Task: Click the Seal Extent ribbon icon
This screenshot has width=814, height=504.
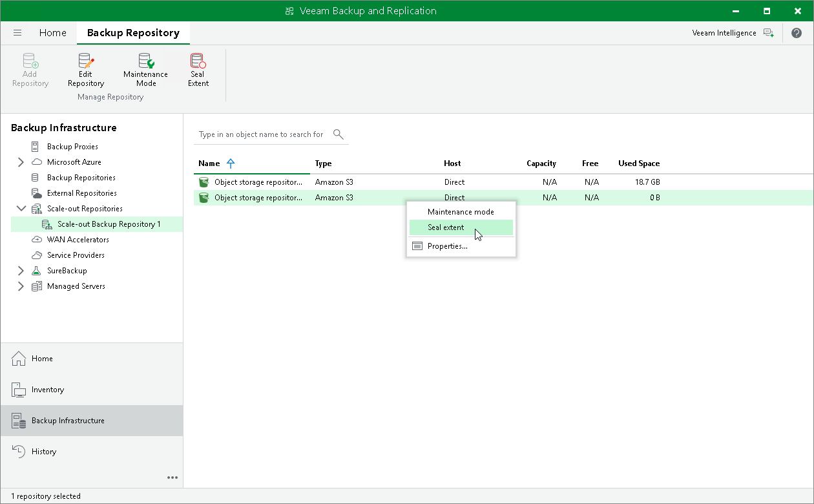Action: (x=198, y=61)
